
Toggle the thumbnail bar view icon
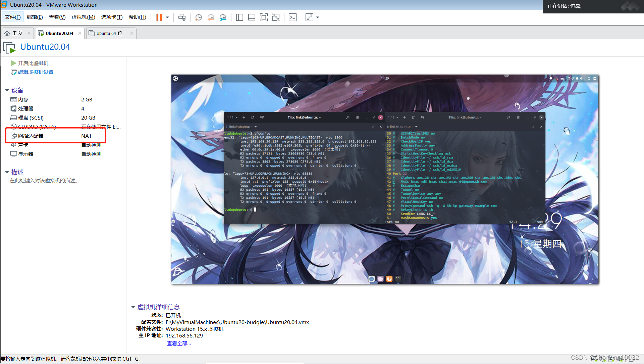252,17
